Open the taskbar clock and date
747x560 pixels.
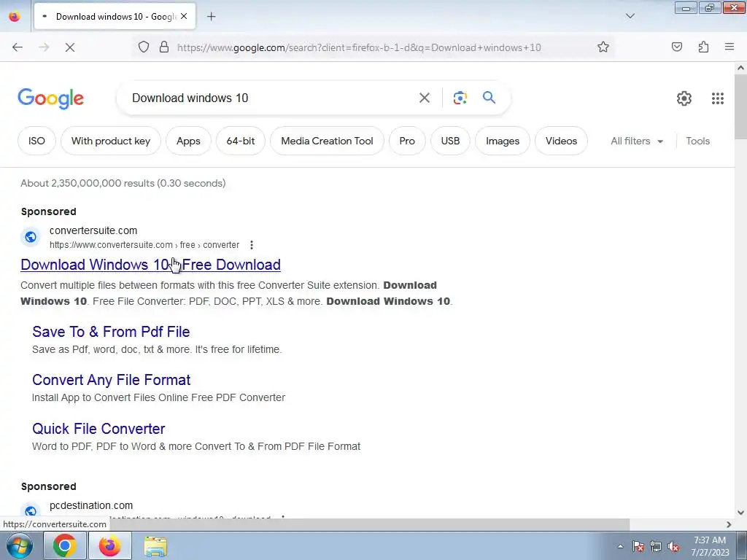(x=710, y=546)
